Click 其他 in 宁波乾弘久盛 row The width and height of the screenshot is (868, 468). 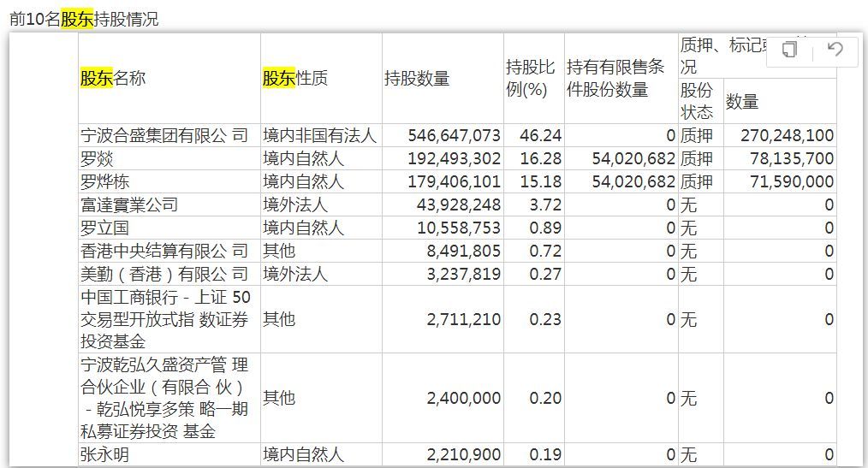(279, 398)
